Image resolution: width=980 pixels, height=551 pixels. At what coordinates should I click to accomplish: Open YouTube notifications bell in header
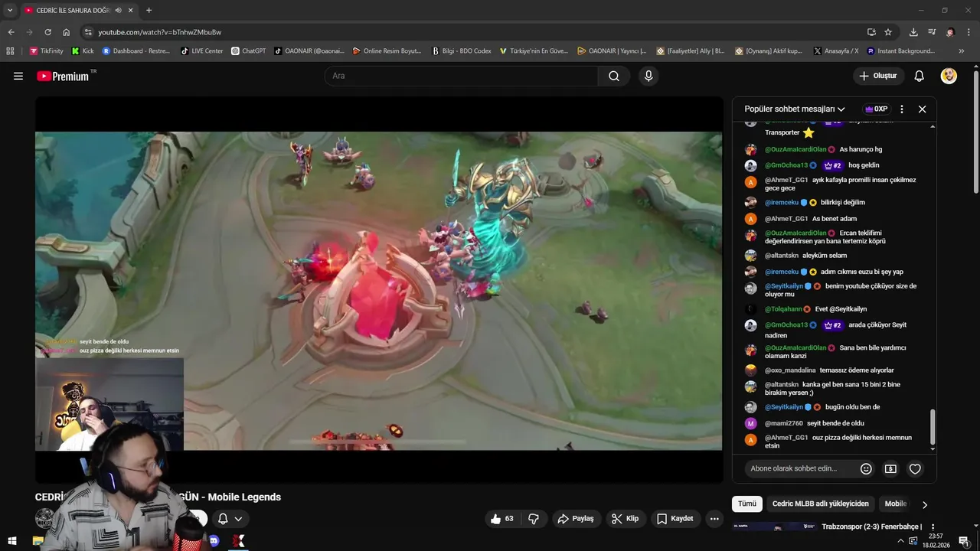click(920, 76)
